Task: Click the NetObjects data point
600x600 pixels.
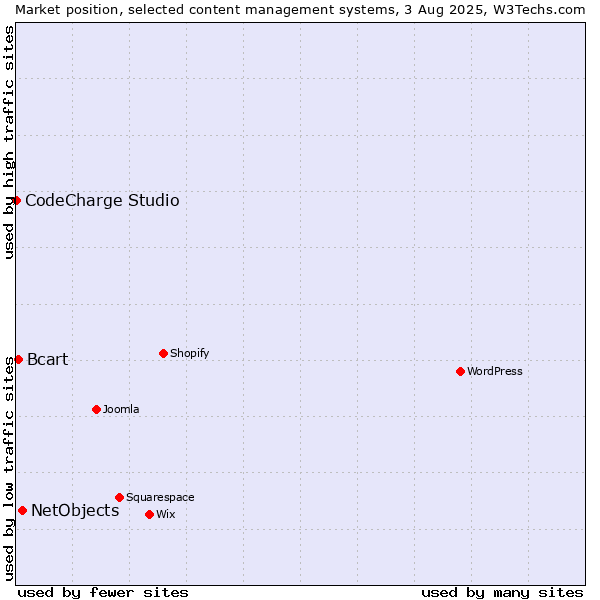Action: 23,510
